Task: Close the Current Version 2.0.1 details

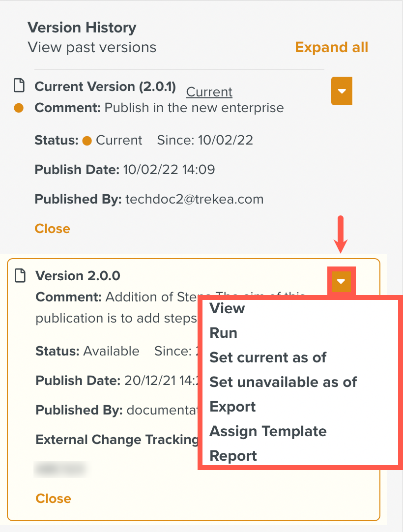Action: pos(52,229)
